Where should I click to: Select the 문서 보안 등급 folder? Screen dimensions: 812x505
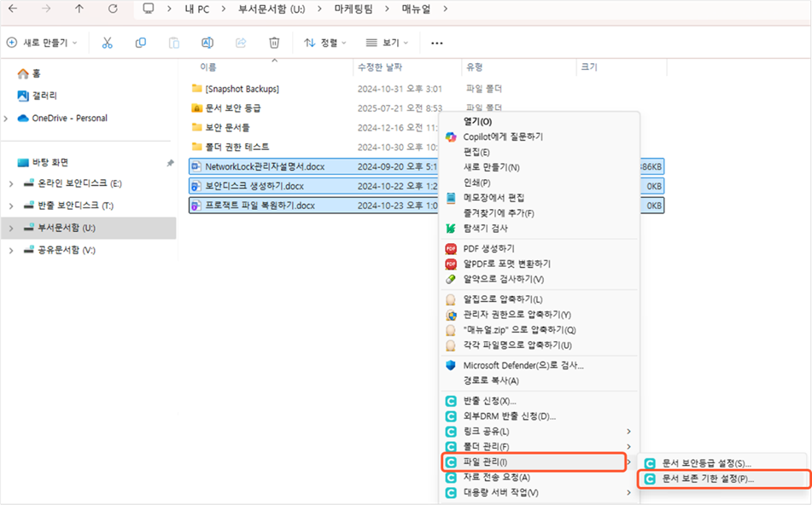pyautogui.click(x=232, y=108)
